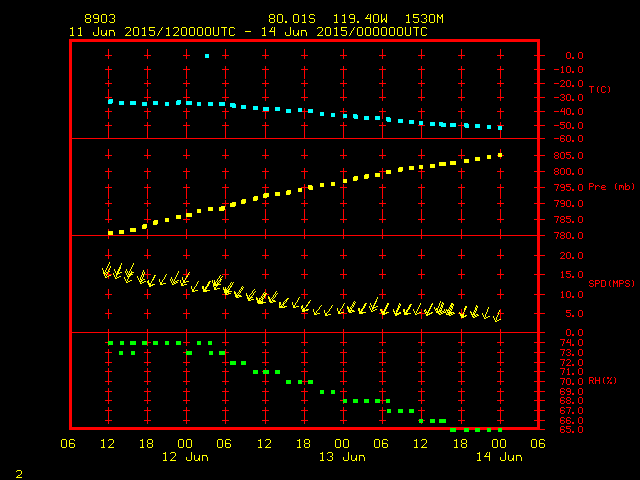Click the 72.0 humidity tick value
640x480 pixels.
tap(571, 362)
